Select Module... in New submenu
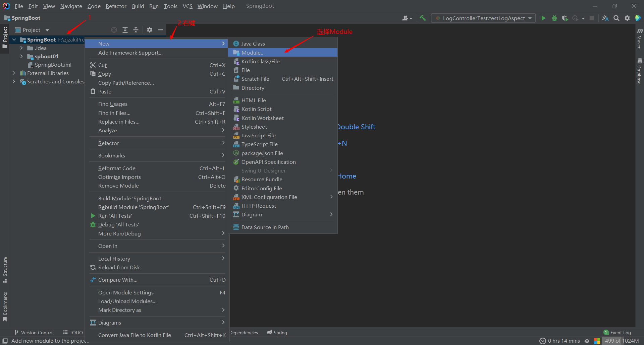 point(283,53)
